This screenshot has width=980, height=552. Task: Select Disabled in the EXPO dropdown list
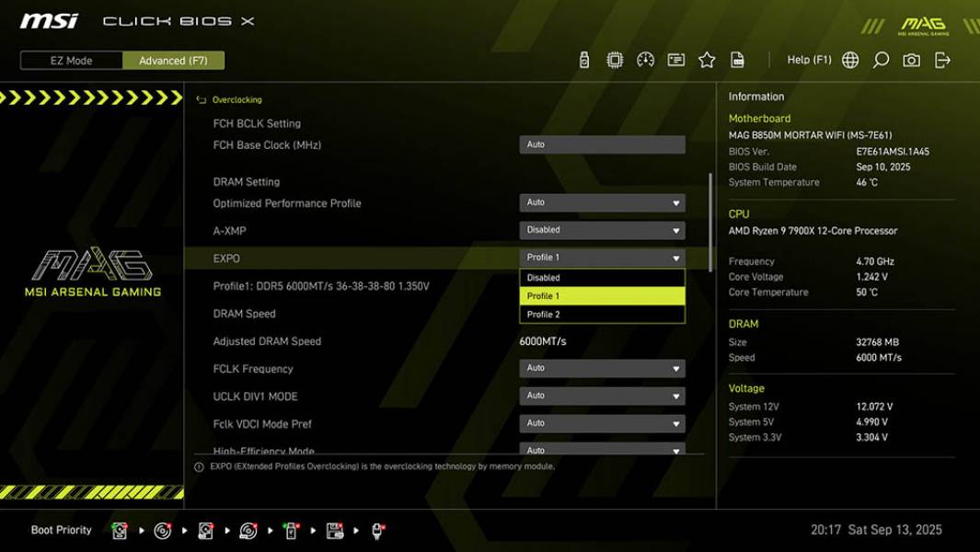pyautogui.click(x=603, y=277)
